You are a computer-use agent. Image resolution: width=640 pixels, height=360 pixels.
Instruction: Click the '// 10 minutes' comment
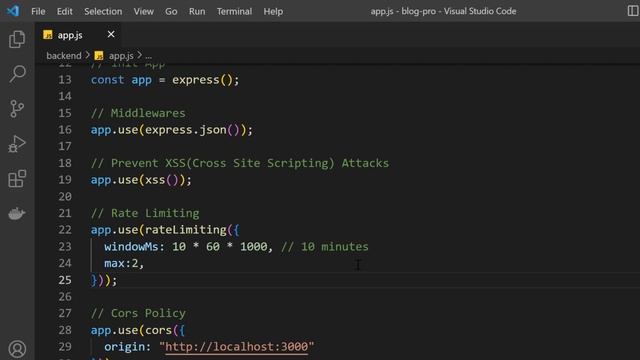tap(324, 247)
